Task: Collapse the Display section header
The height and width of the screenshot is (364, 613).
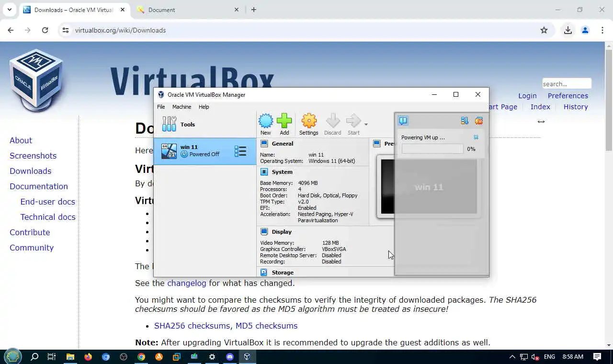Action: pos(282,231)
